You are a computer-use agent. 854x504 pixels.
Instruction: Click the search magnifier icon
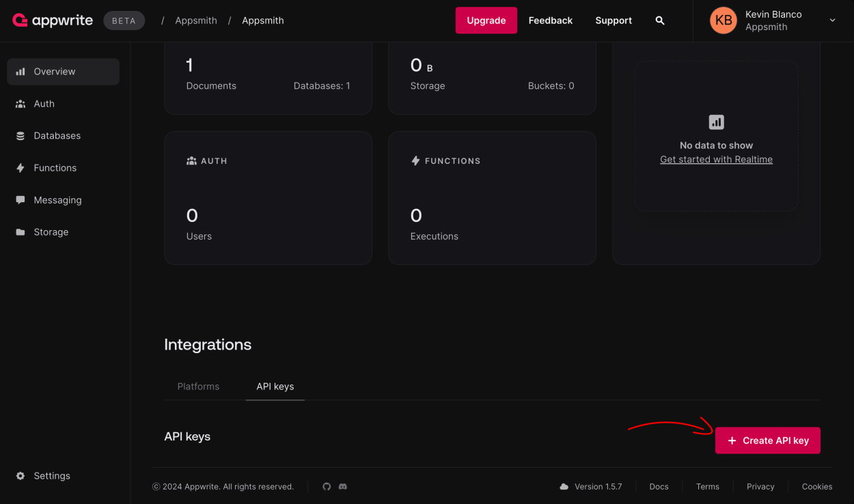[659, 20]
